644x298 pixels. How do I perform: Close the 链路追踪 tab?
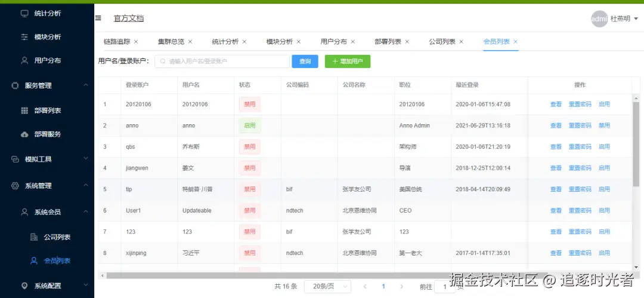(136, 42)
